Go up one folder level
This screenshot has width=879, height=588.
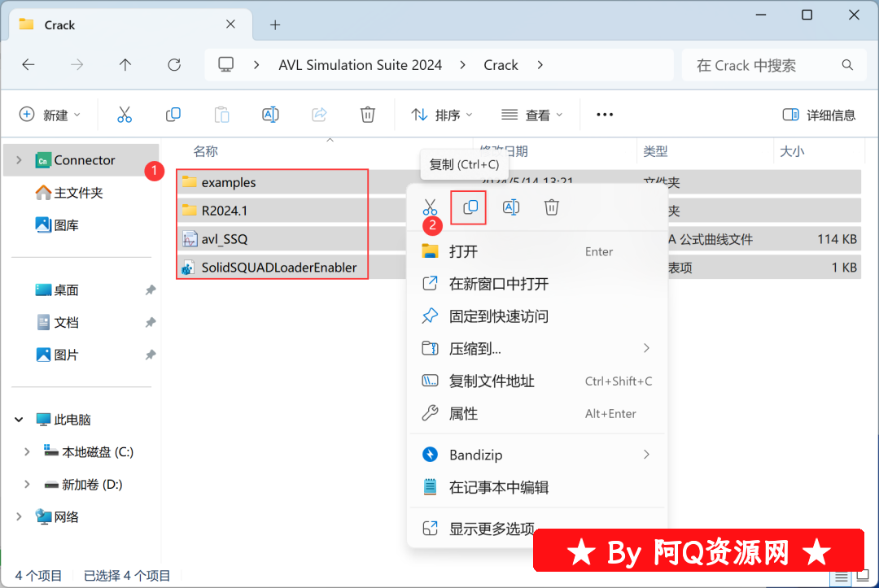coord(125,65)
